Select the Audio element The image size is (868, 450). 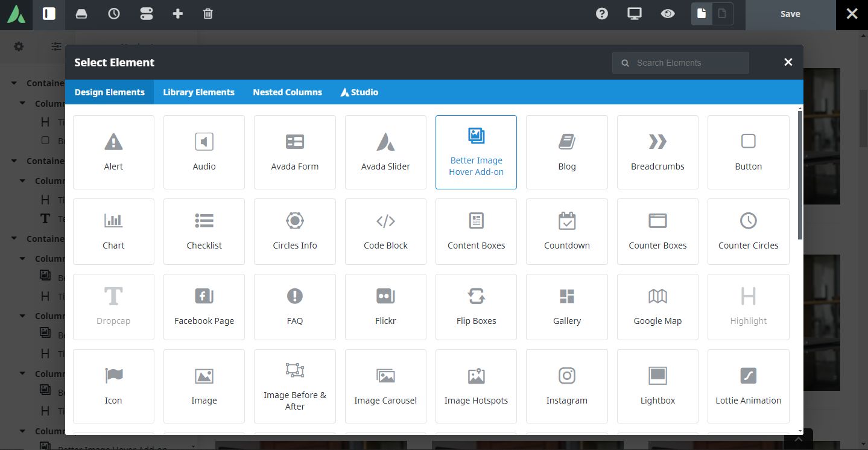coord(204,152)
